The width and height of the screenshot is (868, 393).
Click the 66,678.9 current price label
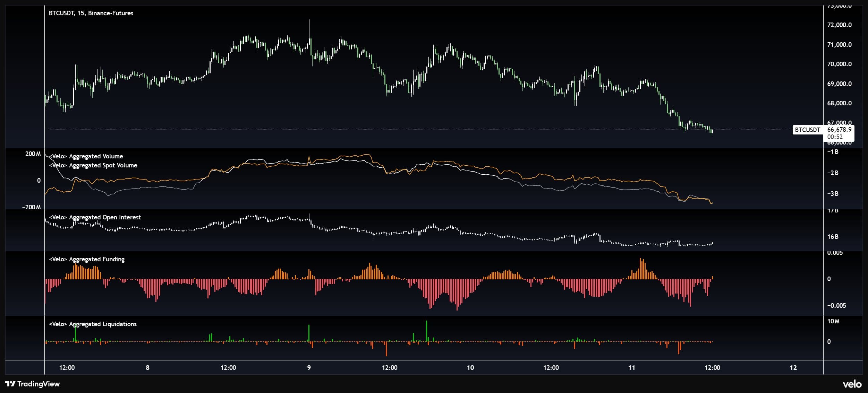pos(839,130)
